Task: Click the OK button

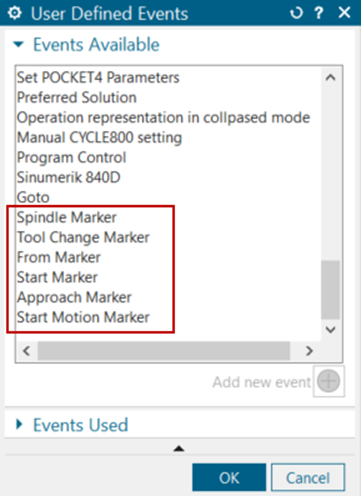Action: 229,477
